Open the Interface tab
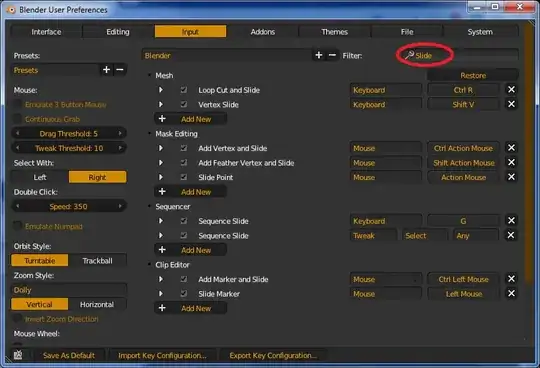 [46, 32]
